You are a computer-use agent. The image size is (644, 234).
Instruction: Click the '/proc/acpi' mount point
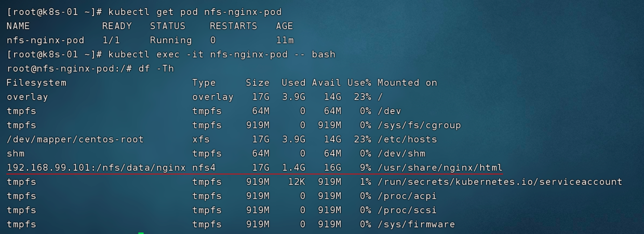point(407,196)
